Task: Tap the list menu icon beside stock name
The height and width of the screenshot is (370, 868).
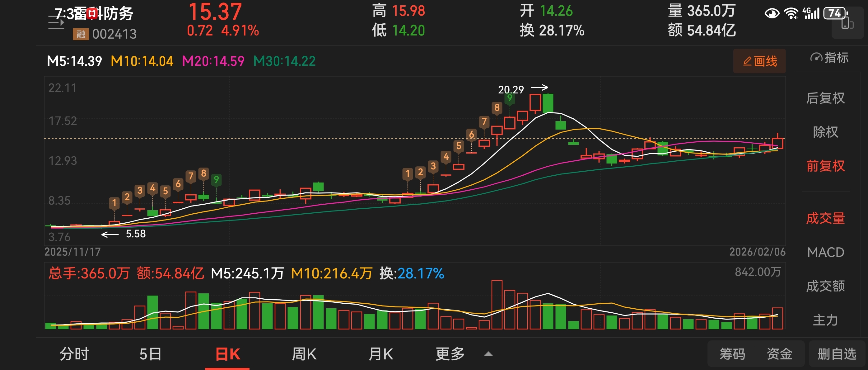Action: (x=56, y=23)
